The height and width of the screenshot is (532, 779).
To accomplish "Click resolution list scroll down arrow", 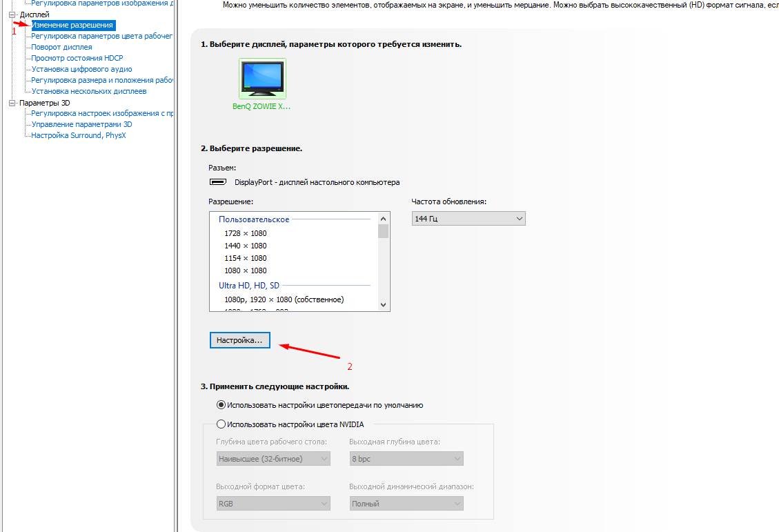I will coord(383,305).
